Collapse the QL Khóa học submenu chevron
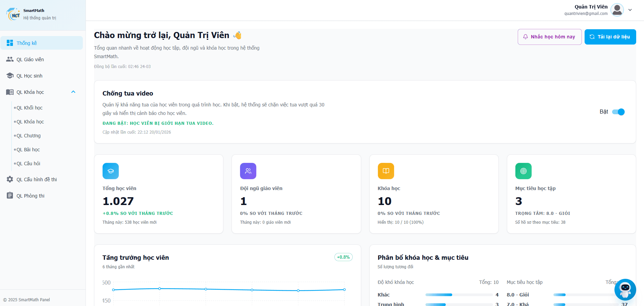644x306 pixels. click(x=73, y=91)
